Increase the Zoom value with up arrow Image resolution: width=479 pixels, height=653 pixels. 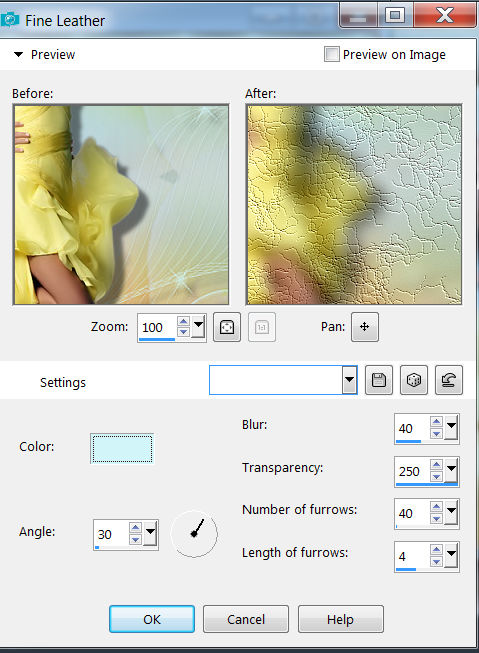point(183,321)
